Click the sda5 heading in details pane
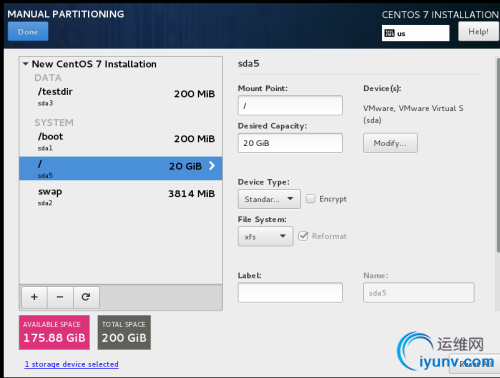 point(248,63)
